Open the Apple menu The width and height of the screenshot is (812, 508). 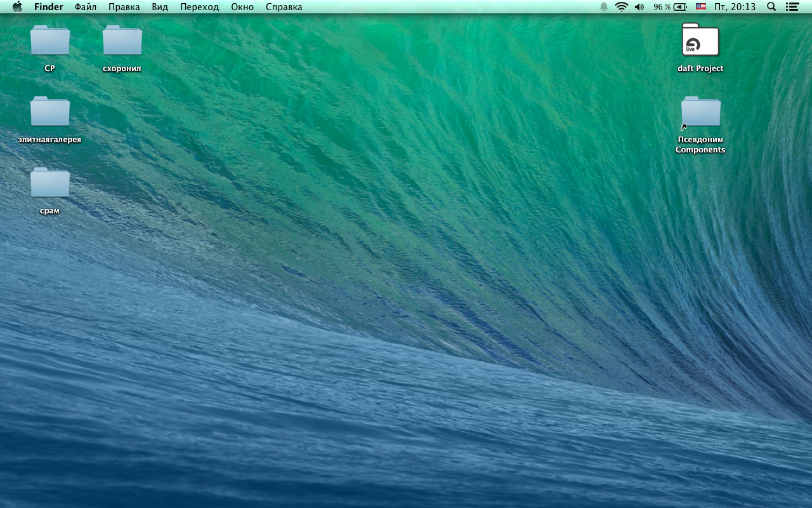pyautogui.click(x=17, y=7)
